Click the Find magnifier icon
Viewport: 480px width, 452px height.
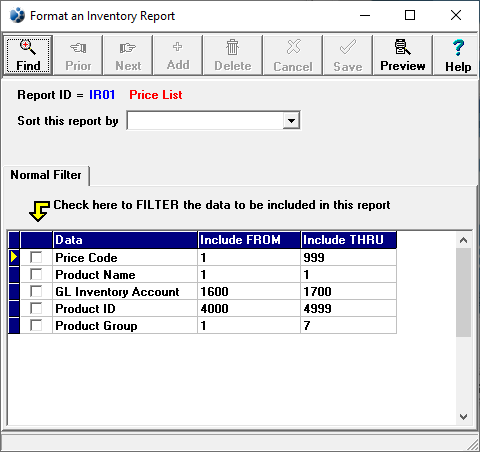point(28,47)
